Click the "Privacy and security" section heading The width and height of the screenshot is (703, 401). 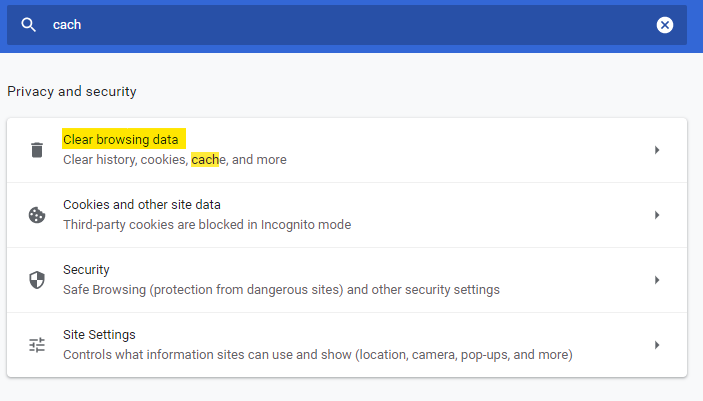[72, 92]
